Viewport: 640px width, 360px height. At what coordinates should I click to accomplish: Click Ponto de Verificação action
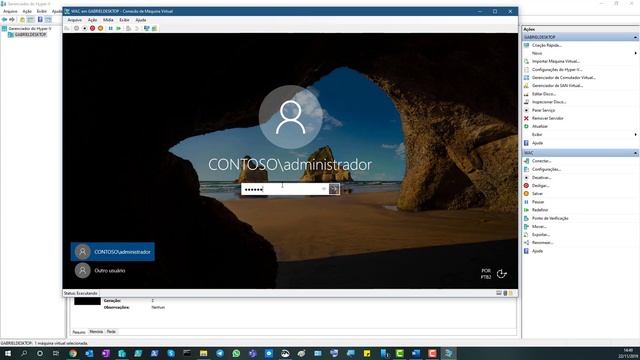click(550, 218)
